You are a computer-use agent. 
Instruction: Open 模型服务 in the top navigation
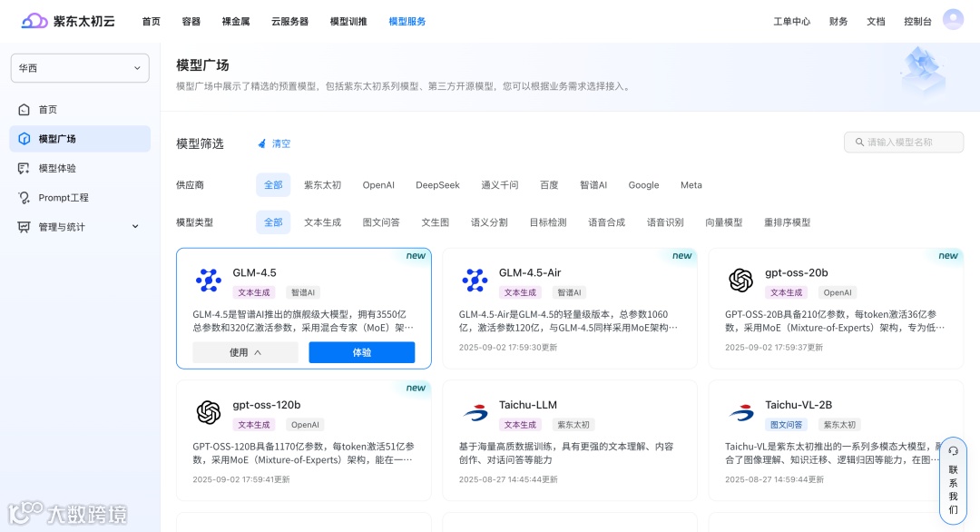(407, 21)
